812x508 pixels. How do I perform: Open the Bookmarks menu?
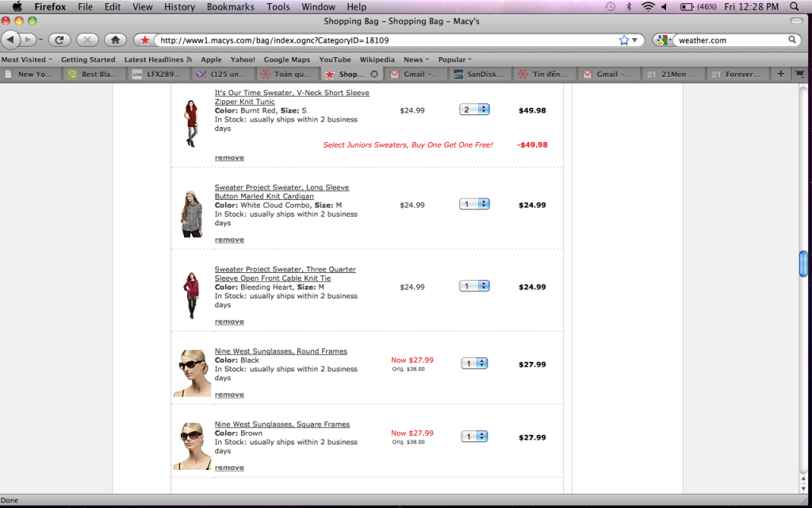(230, 7)
